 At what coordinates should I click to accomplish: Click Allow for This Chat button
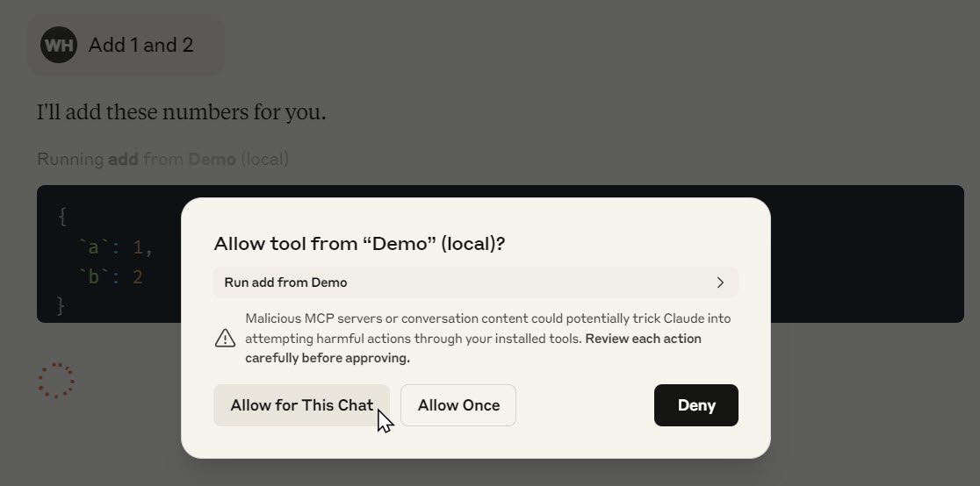[302, 405]
